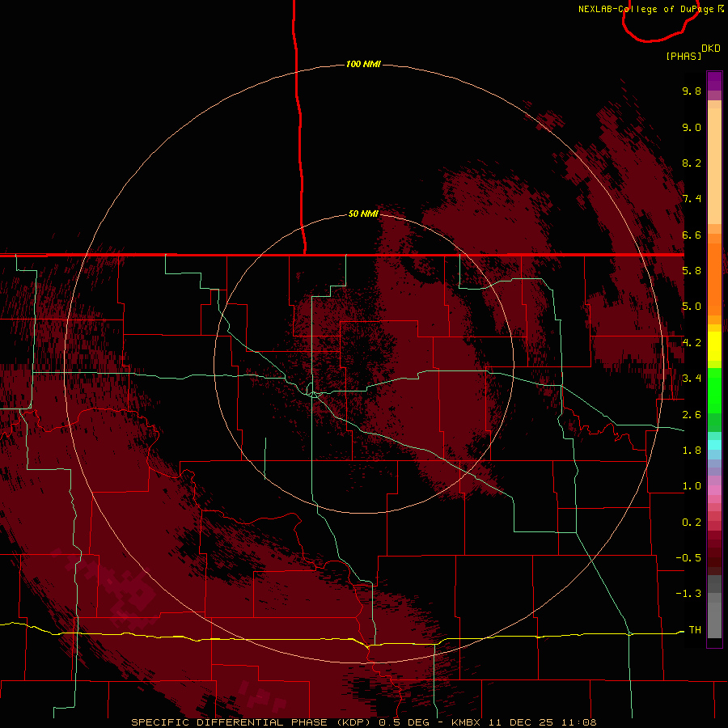Click the -1.3 scale value

(x=688, y=594)
